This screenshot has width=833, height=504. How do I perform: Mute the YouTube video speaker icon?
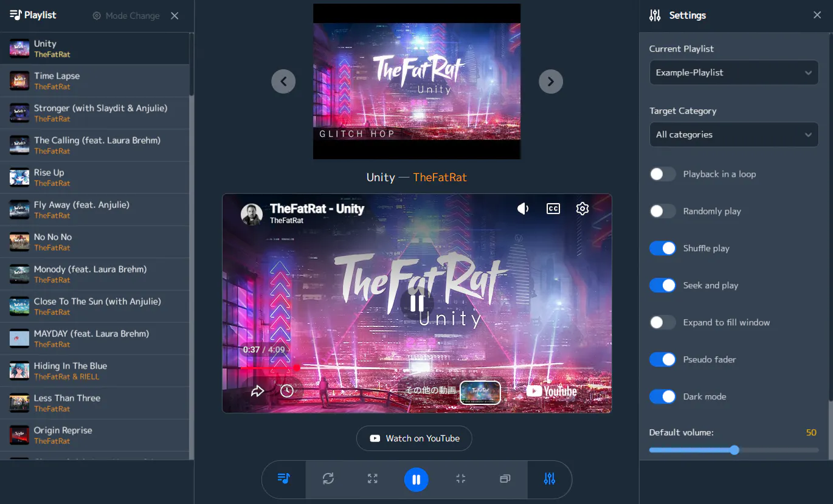click(x=523, y=209)
